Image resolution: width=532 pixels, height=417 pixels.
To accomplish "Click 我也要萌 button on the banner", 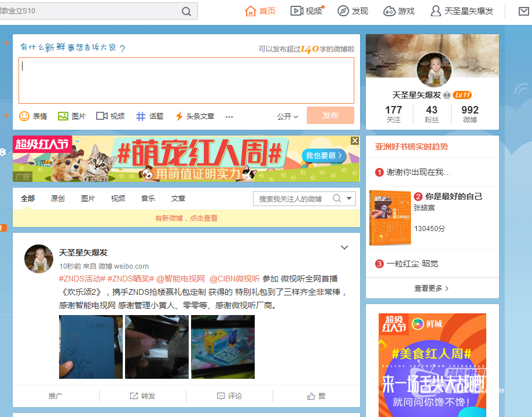I will (324, 156).
